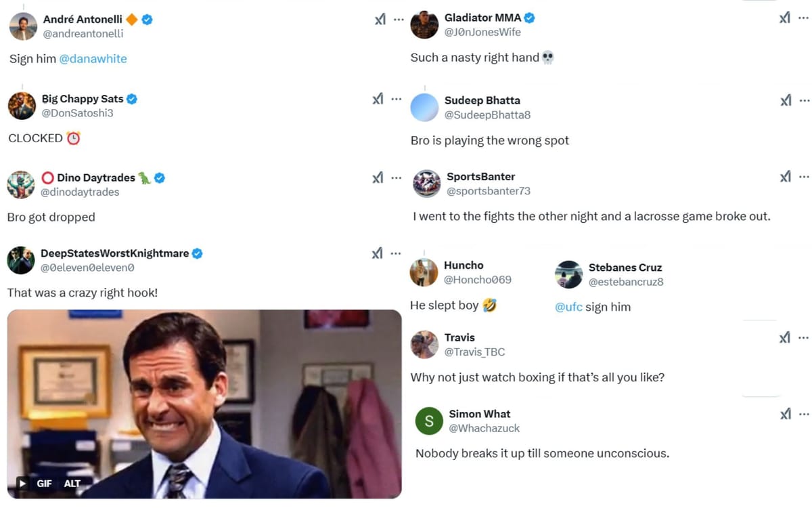Open three-dot menu on Sudeep Bhatta tweet
Viewport: 812px width, 508px height.
pyautogui.click(x=805, y=100)
